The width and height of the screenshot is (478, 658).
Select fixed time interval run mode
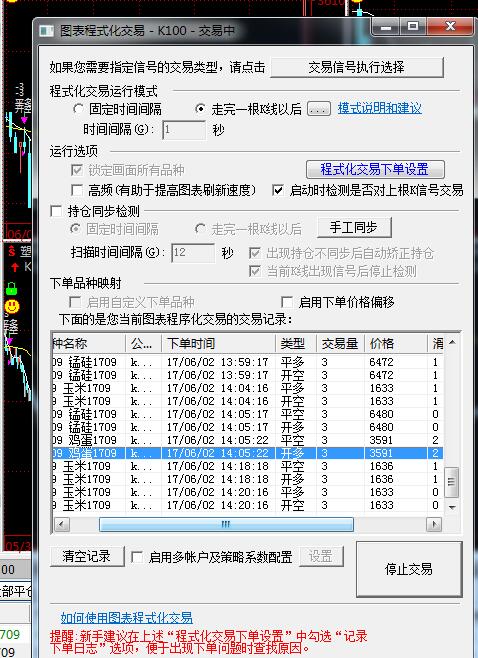click(x=78, y=109)
